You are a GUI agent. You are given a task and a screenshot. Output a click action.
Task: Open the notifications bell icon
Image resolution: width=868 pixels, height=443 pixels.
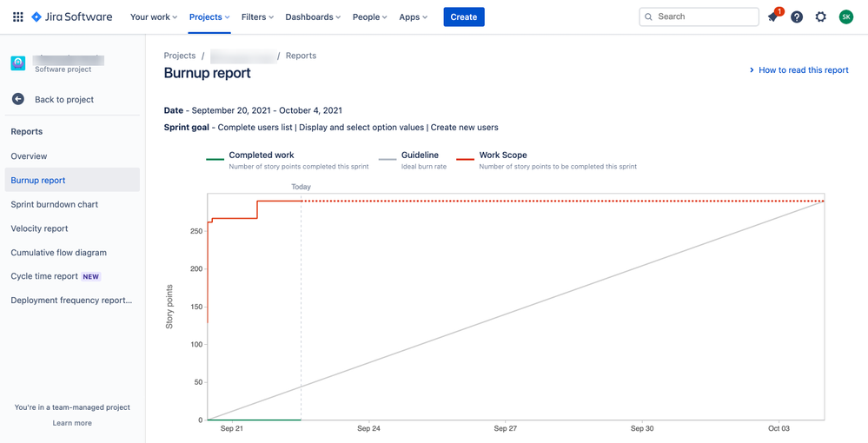772,17
